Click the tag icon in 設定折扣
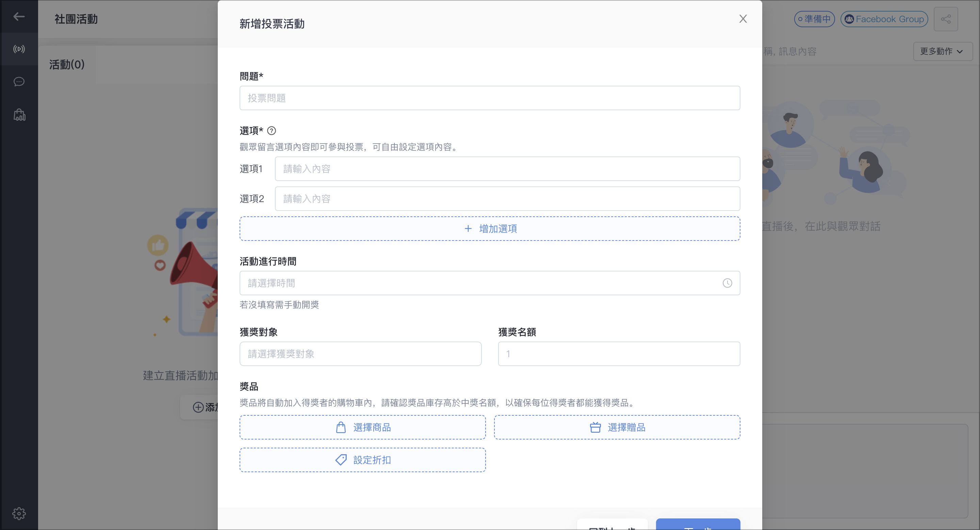This screenshot has height=530, width=980. (x=341, y=460)
